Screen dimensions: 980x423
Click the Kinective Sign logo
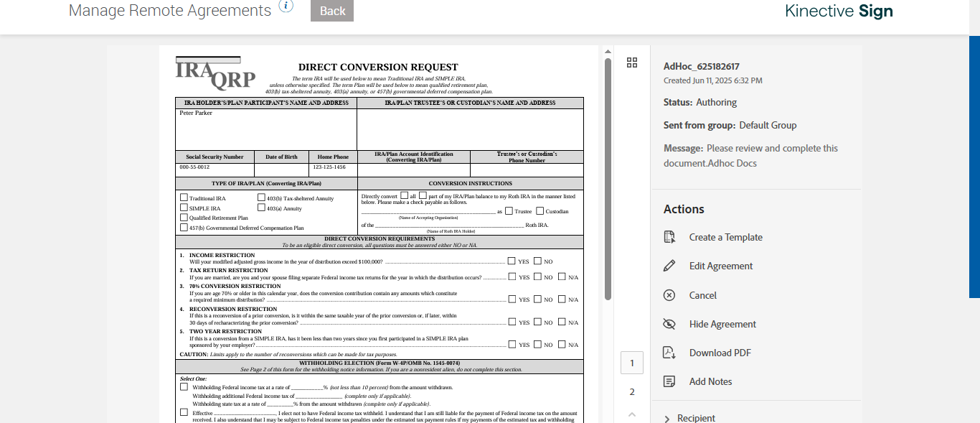839,11
